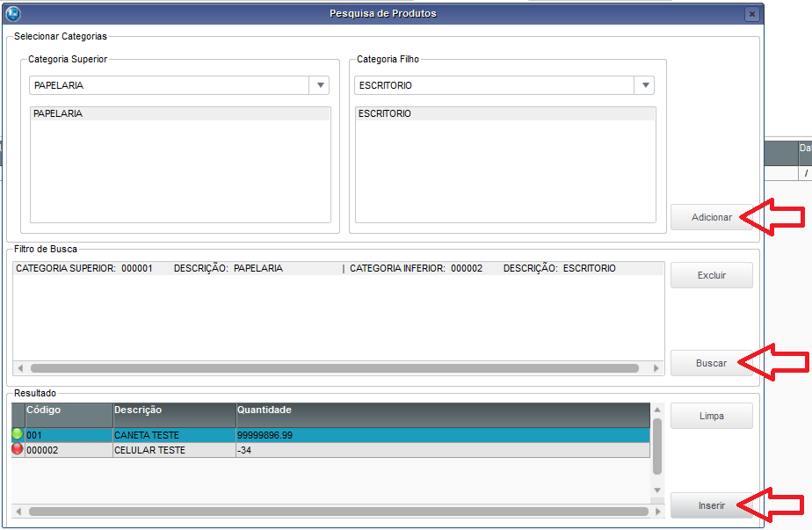
Task: Click the Buscar button
Action: tap(712, 363)
